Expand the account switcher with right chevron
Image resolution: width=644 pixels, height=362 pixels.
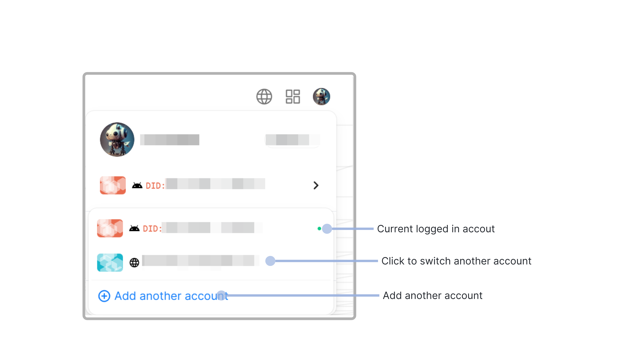[x=316, y=185]
